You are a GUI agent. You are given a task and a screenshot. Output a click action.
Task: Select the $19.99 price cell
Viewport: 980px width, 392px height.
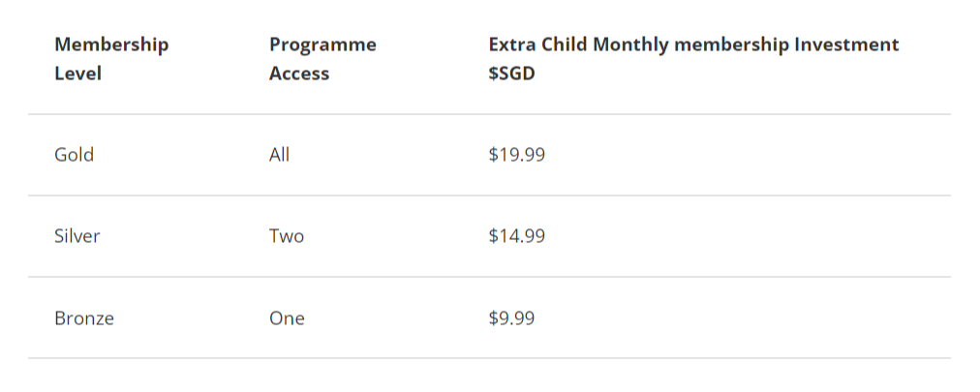517,155
